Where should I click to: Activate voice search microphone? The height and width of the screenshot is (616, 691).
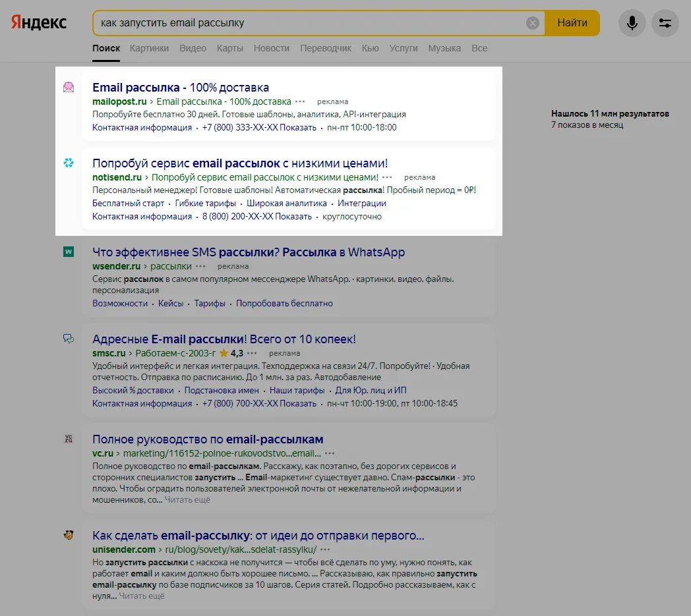pos(632,23)
